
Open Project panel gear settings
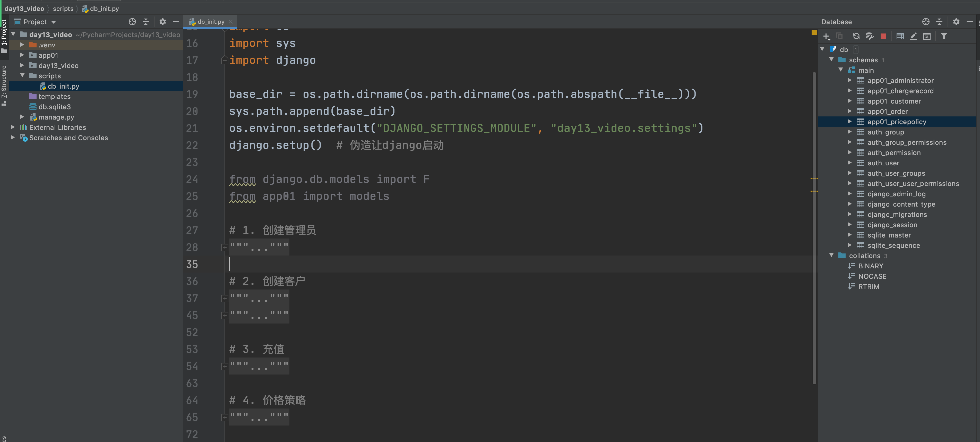coord(162,22)
